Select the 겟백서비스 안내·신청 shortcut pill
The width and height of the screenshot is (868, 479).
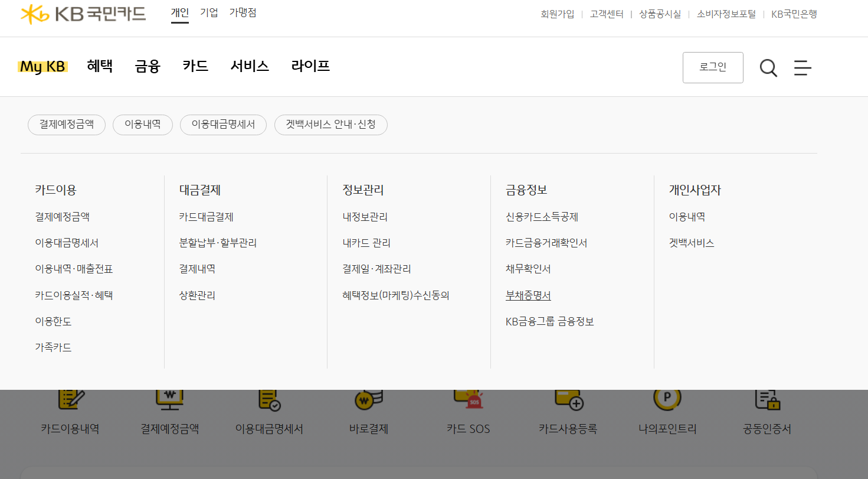[330, 125]
